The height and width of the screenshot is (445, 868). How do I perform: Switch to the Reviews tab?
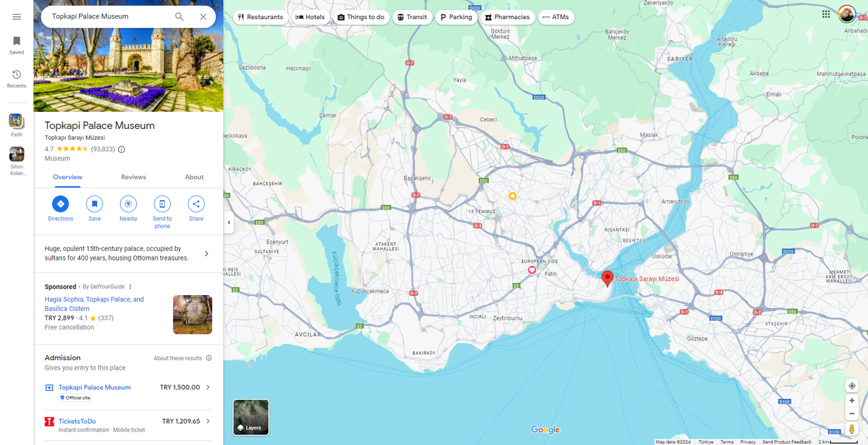134,177
